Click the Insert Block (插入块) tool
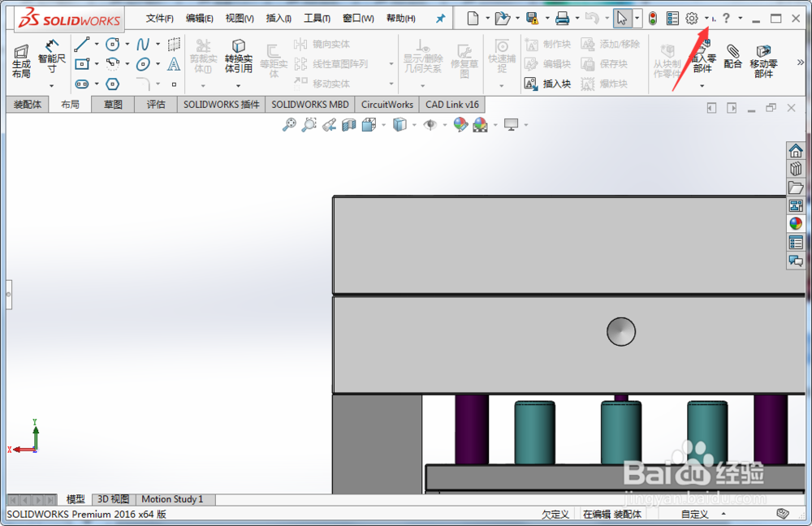 point(547,84)
